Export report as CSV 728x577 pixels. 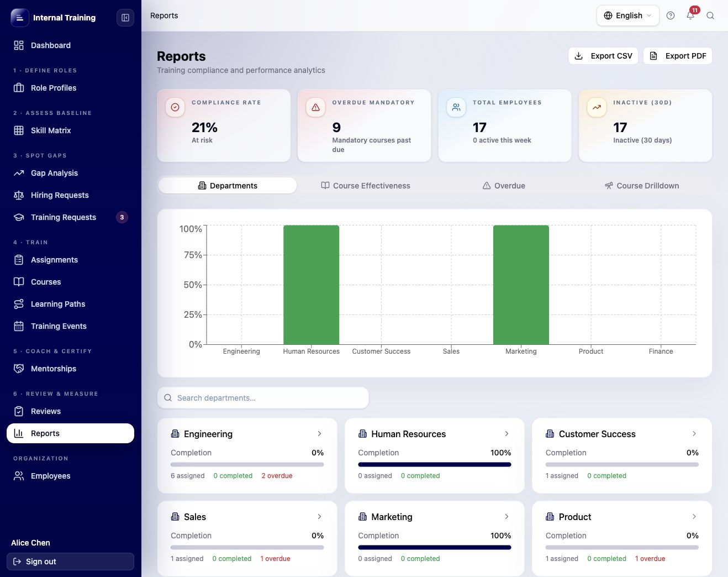pos(603,56)
